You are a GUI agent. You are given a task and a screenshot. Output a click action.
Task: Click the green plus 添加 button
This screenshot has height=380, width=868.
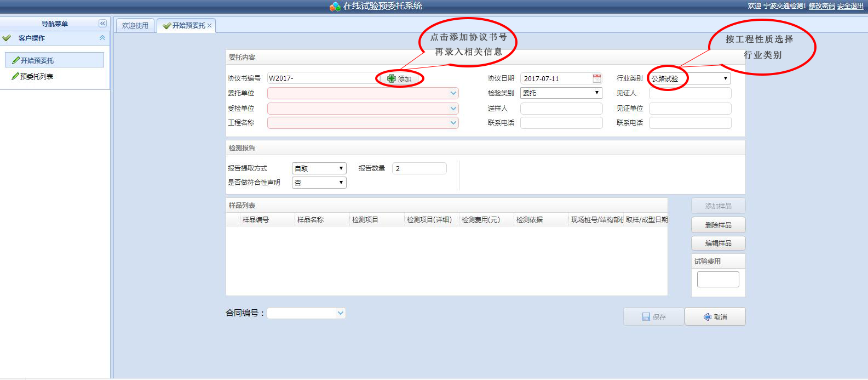coord(400,79)
